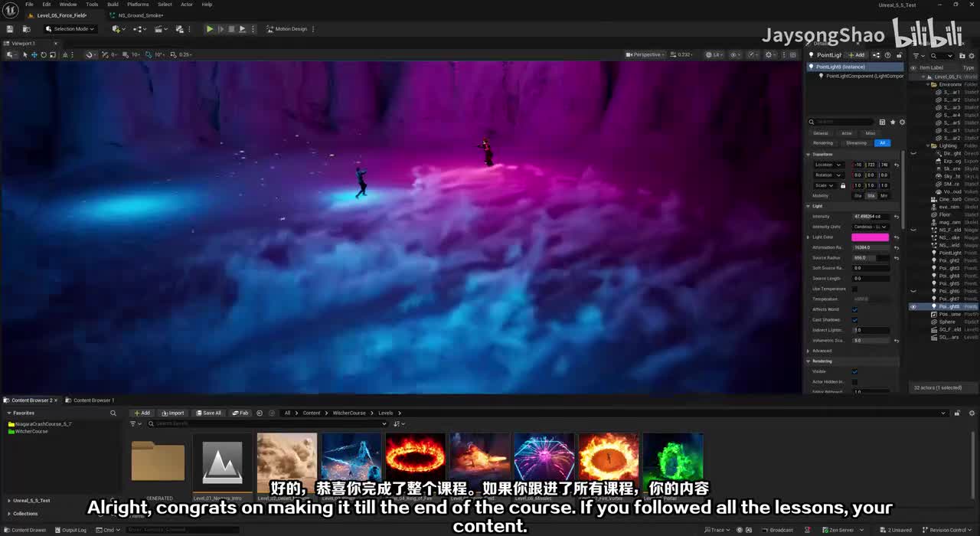
Task: Click the Details Add component button
Action: point(856,55)
